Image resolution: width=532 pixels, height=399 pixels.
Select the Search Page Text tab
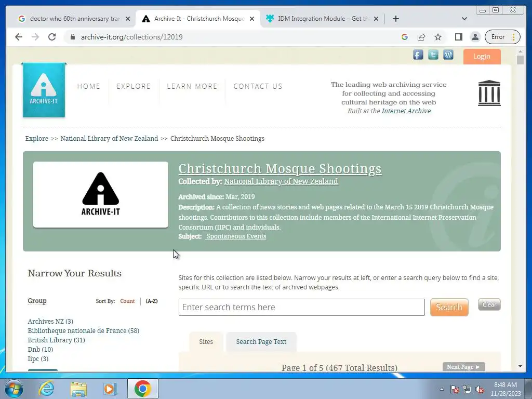261,342
